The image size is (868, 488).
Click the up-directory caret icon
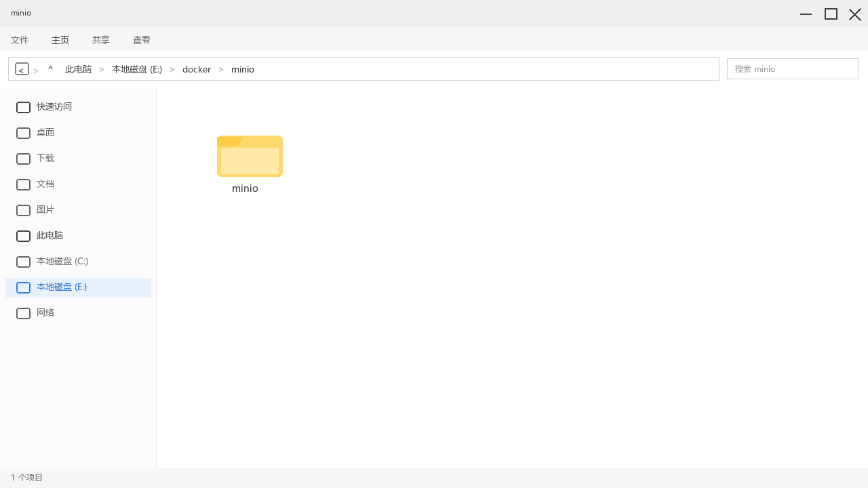point(50,69)
